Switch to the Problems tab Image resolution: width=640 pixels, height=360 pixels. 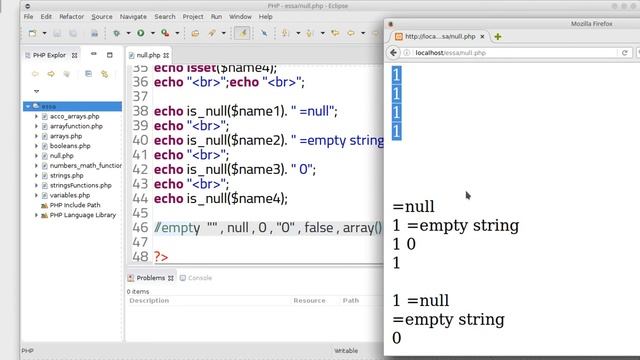pos(150,278)
